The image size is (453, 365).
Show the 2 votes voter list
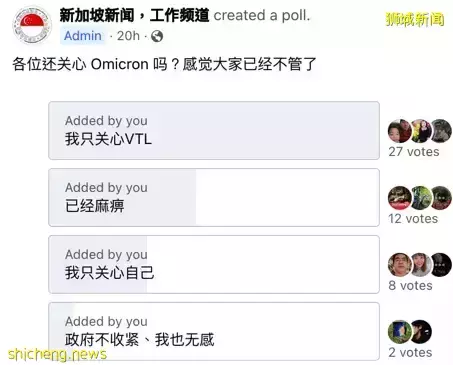click(x=410, y=353)
